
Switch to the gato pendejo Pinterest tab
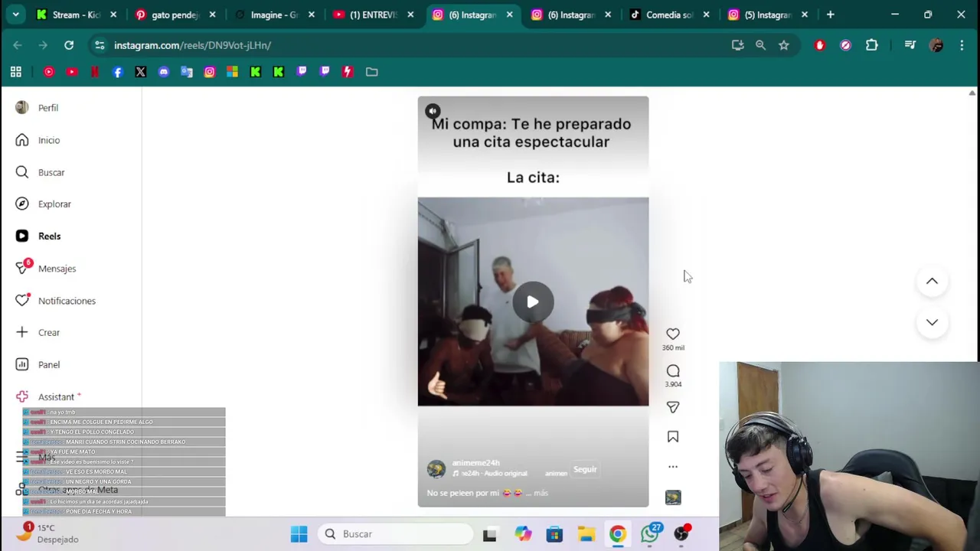point(175,15)
